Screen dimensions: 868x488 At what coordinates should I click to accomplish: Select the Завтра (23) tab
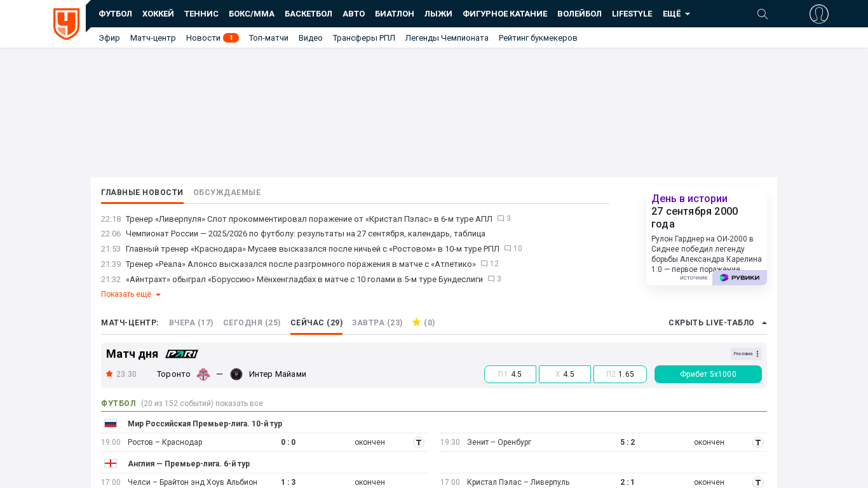click(x=377, y=323)
